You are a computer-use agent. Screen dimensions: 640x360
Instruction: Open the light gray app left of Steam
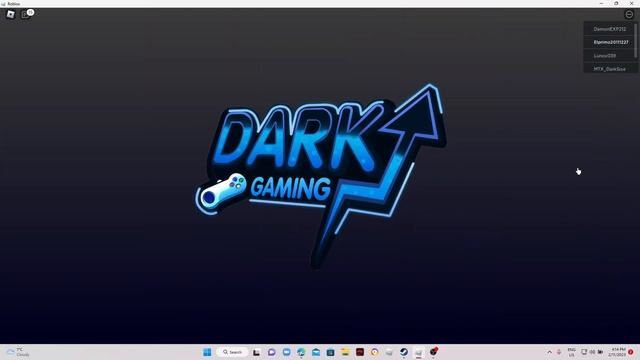tap(389, 352)
